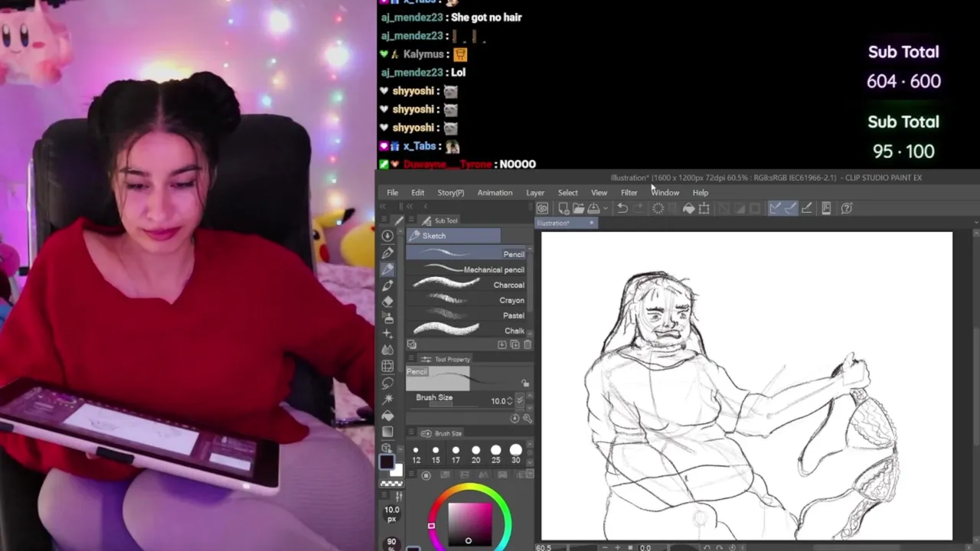Create a new canvas from command bar
Viewport: 980px width, 551px height.
pos(563,208)
